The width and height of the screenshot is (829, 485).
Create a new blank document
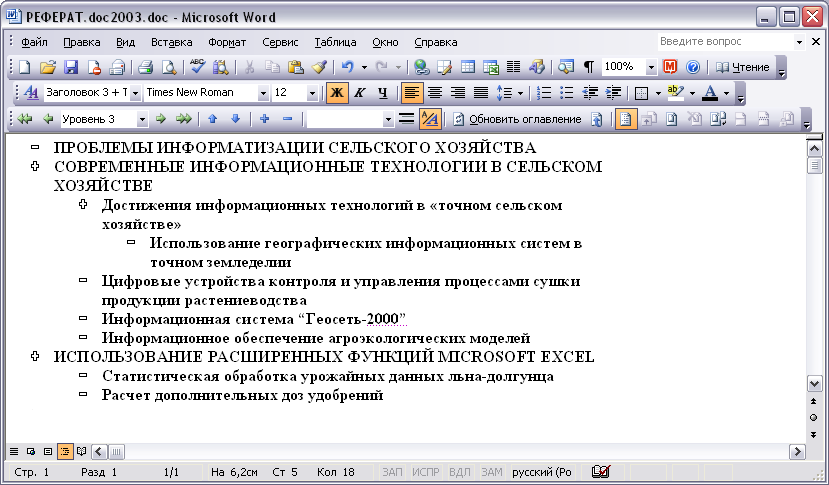pyautogui.click(x=24, y=67)
